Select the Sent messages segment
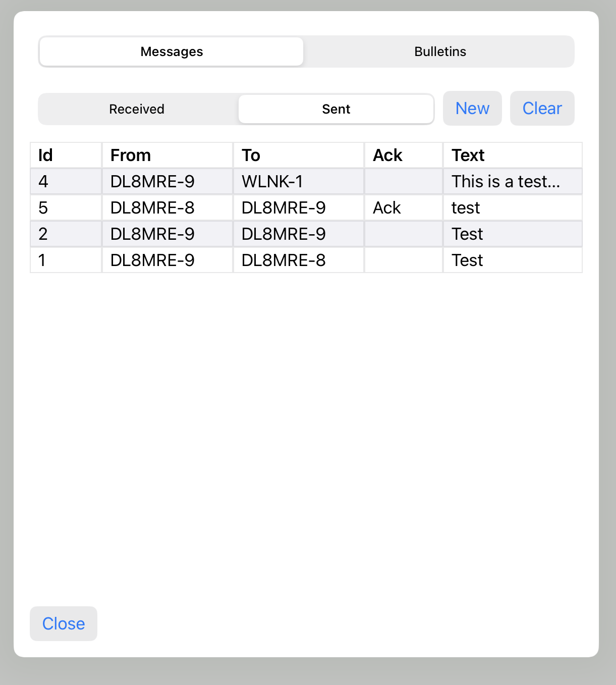 click(x=336, y=109)
